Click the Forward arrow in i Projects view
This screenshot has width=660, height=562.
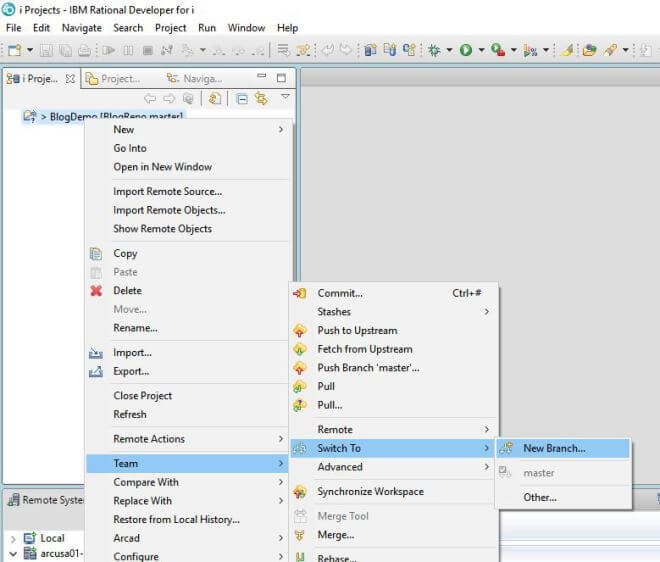(169, 99)
